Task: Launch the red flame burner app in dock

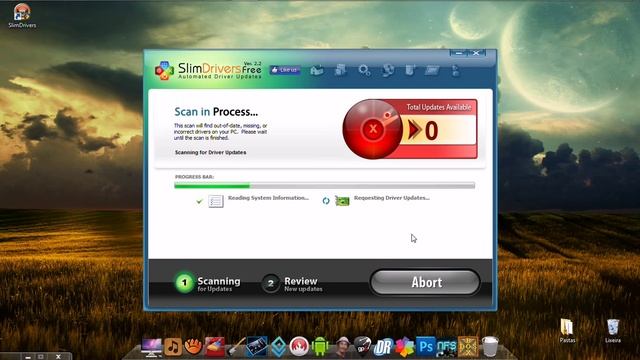Action: coord(299,347)
